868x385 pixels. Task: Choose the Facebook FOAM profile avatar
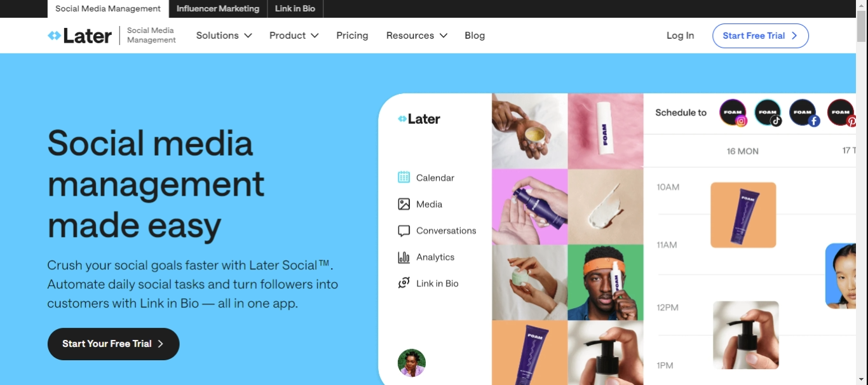803,112
